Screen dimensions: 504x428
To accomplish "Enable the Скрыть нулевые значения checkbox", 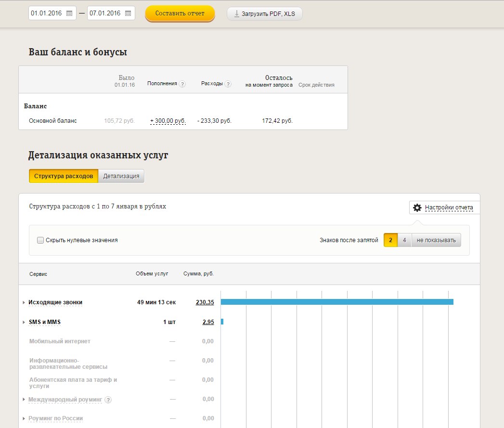I will pyautogui.click(x=41, y=240).
